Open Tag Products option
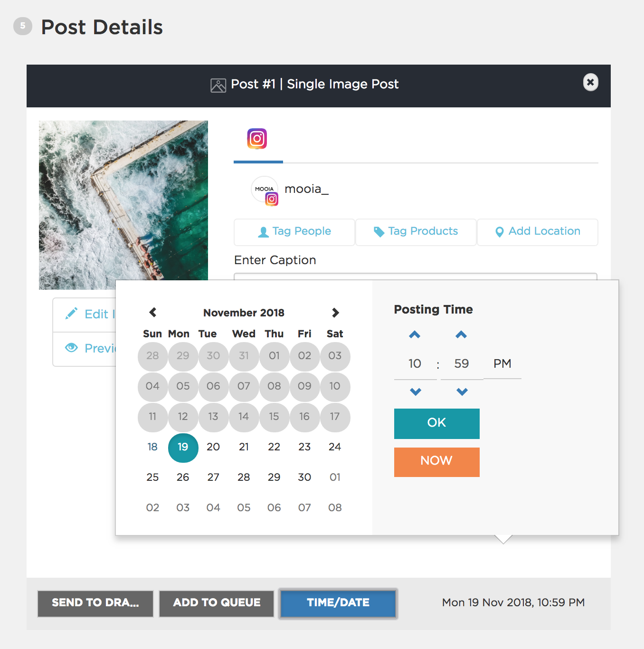The width and height of the screenshot is (644, 649). 416,232
